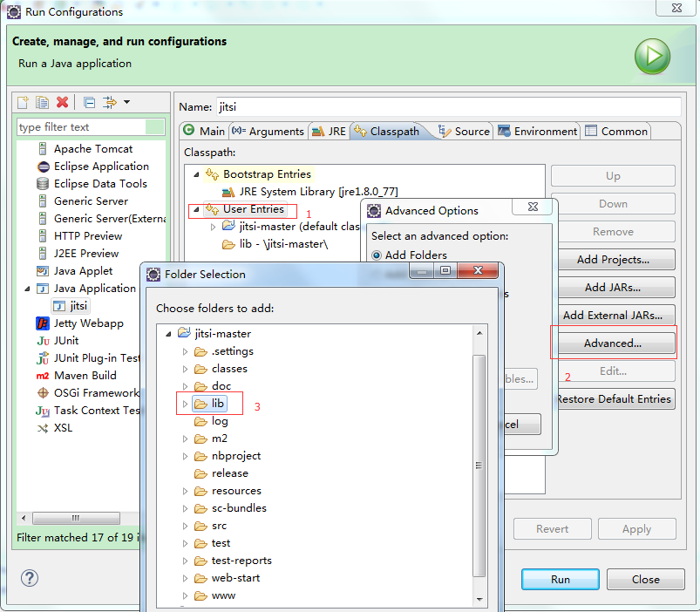Select the release folder
Image resolution: width=700 pixels, height=612 pixels.
221,473
